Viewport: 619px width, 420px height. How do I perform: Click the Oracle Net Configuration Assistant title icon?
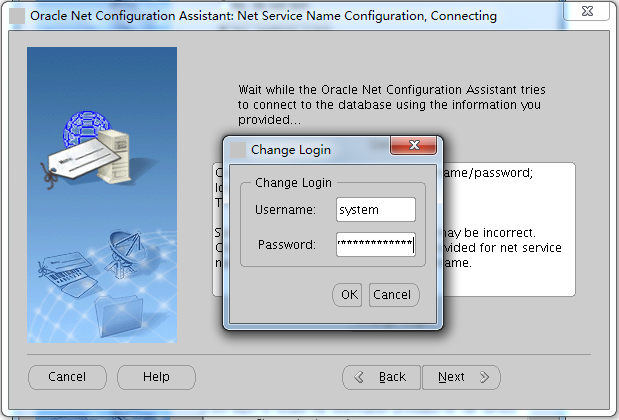[x=17, y=16]
